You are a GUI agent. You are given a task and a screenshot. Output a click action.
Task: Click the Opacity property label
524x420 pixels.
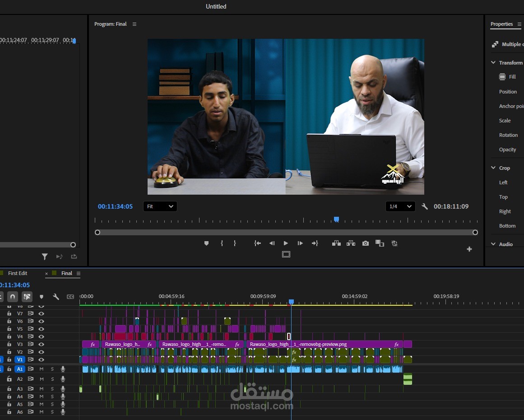click(508, 149)
